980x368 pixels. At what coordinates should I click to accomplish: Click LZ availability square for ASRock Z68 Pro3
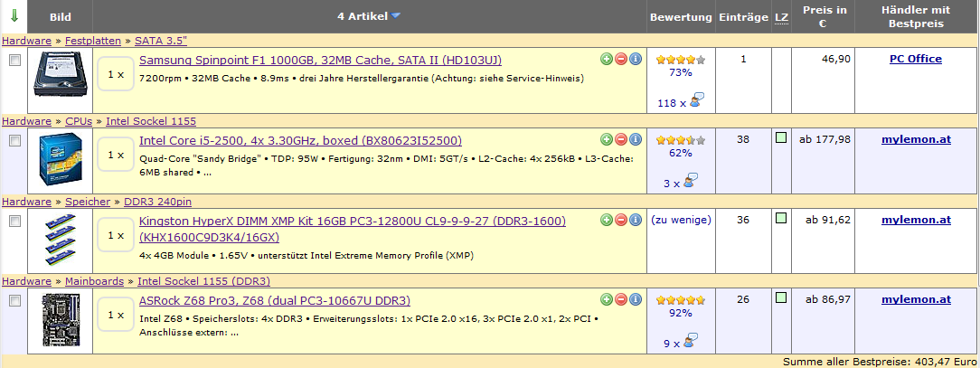click(780, 298)
